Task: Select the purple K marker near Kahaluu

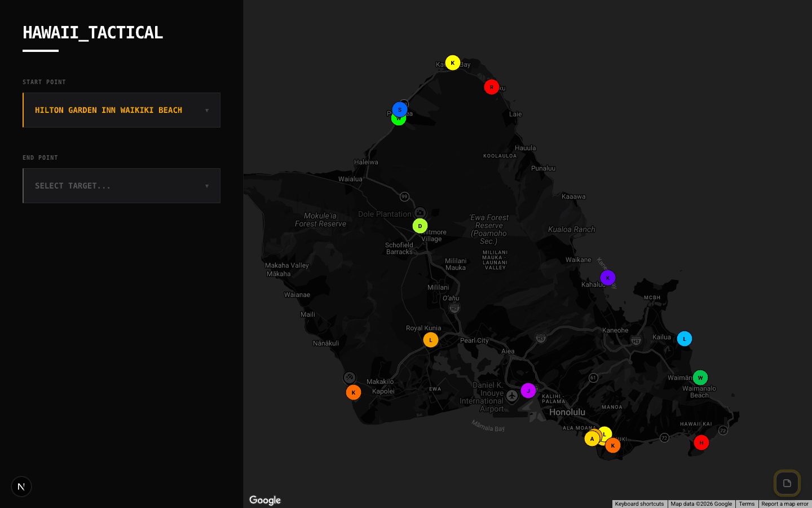Action: [607, 278]
